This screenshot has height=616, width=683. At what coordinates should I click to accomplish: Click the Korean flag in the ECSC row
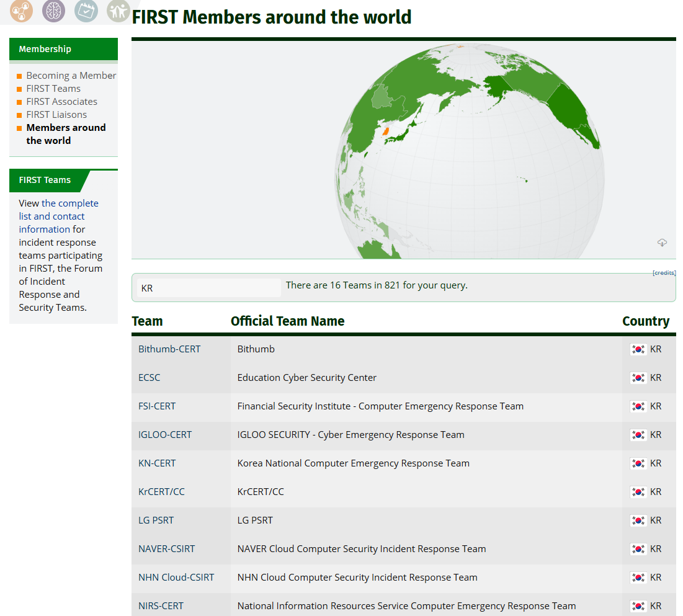pos(638,378)
